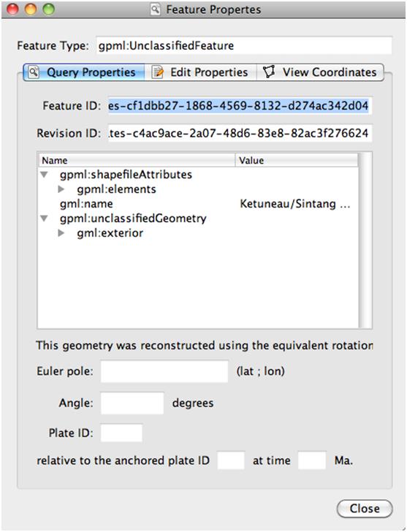Click the title bar Feature Properties magnifier icon
The height and width of the screenshot is (532, 407).
[x=155, y=9]
